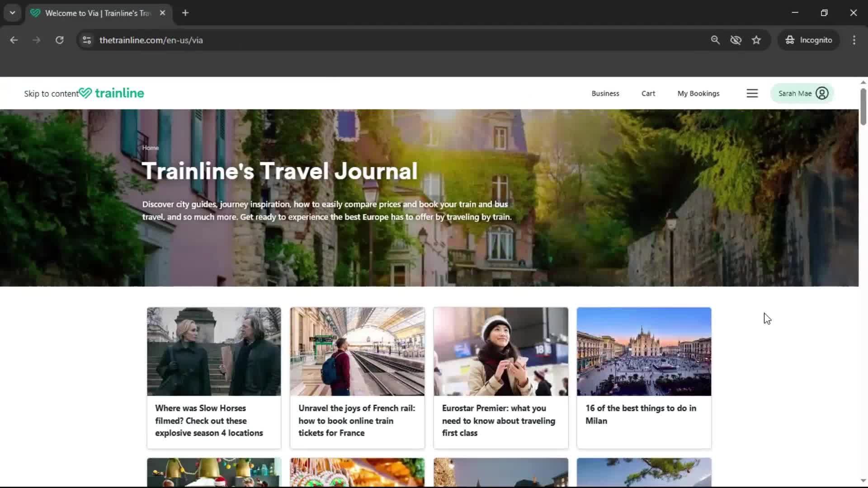Open the tab search chevron dropdown
The width and height of the screenshot is (868, 488).
tap(12, 13)
